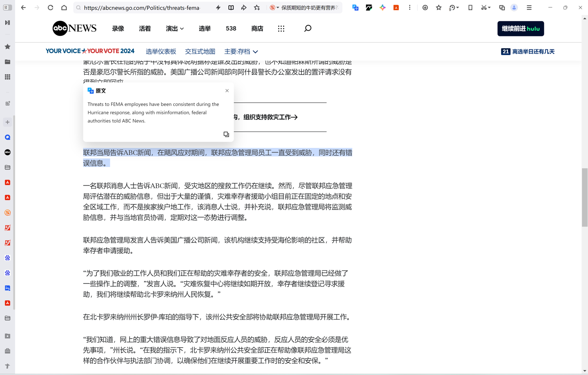588x375 pixels.
Task: Toggle the sidebar panel button at top-left
Action: pyautogui.click(x=7, y=8)
